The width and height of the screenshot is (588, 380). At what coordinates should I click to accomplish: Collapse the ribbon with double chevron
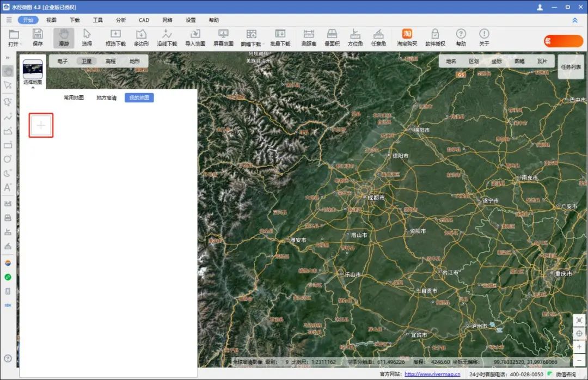pyautogui.click(x=575, y=20)
